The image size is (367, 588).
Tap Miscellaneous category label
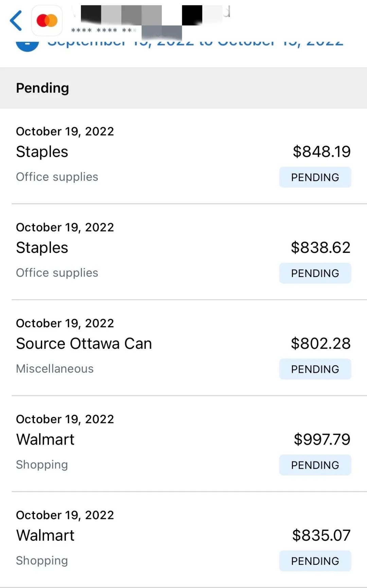point(55,368)
